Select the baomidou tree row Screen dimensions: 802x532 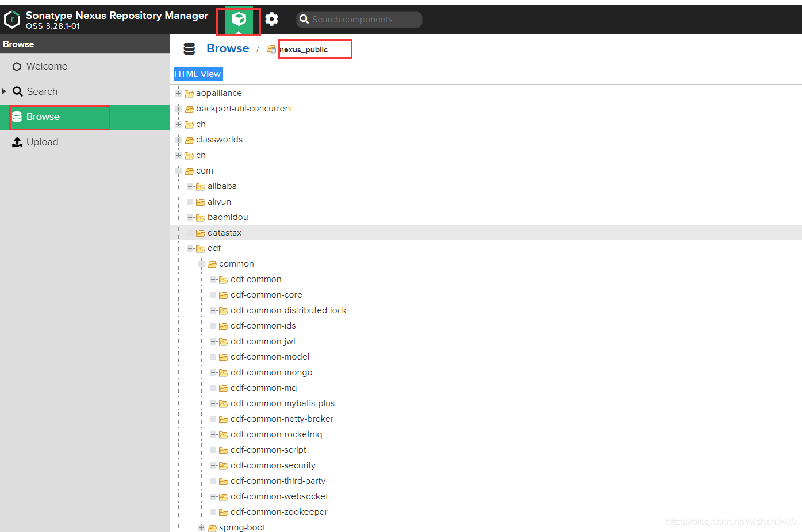click(x=486, y=217)
